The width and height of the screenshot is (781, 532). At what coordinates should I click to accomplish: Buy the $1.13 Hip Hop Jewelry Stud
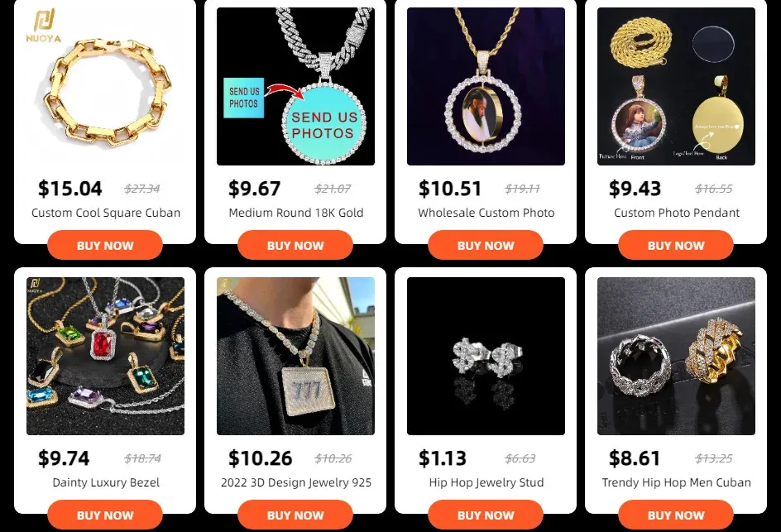click(x=486, y=515)
